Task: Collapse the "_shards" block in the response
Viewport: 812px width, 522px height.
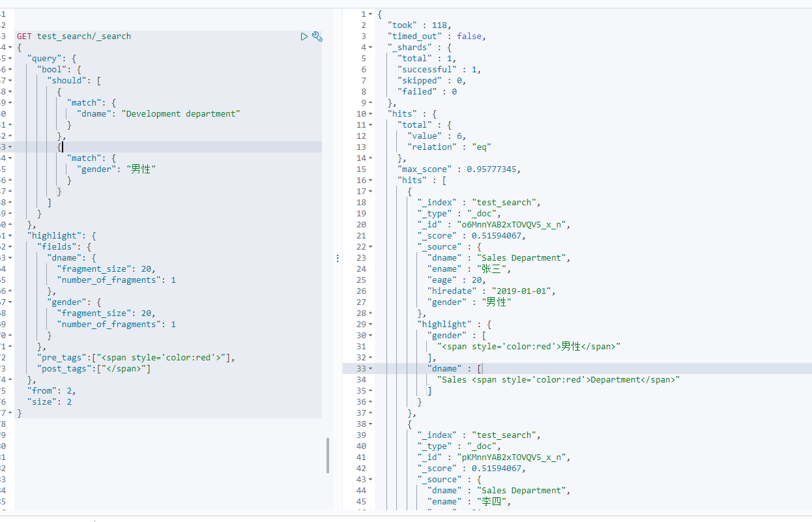Action: (x=371, y=47)
